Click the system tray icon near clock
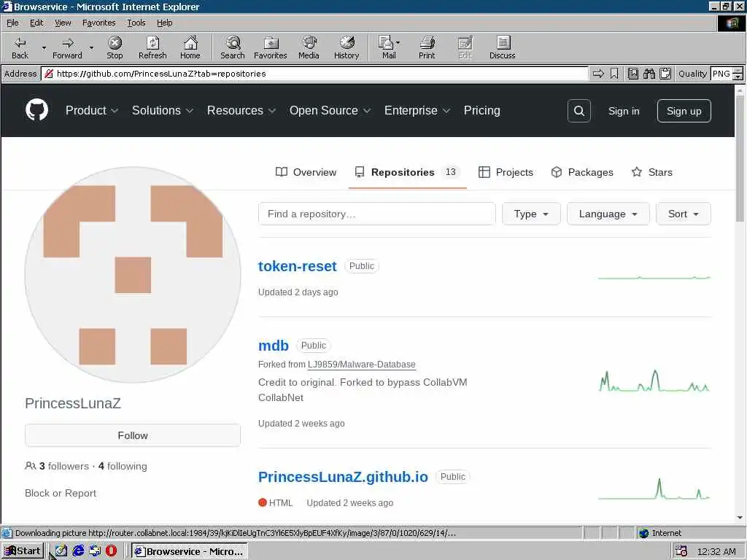 (x=681, y=551)
